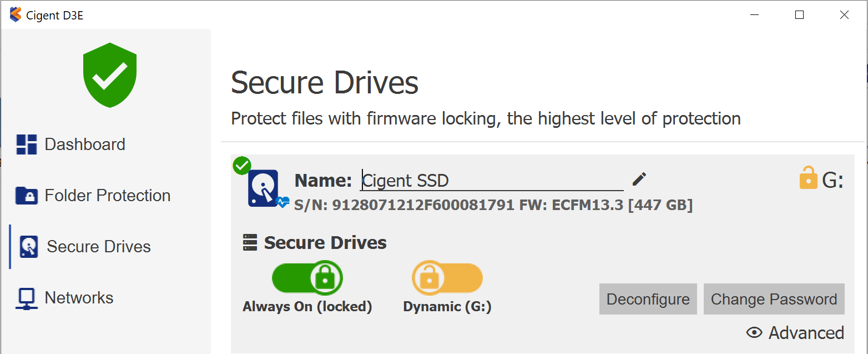Click the Secure Drives sidebar icon

tap(28, 247)
